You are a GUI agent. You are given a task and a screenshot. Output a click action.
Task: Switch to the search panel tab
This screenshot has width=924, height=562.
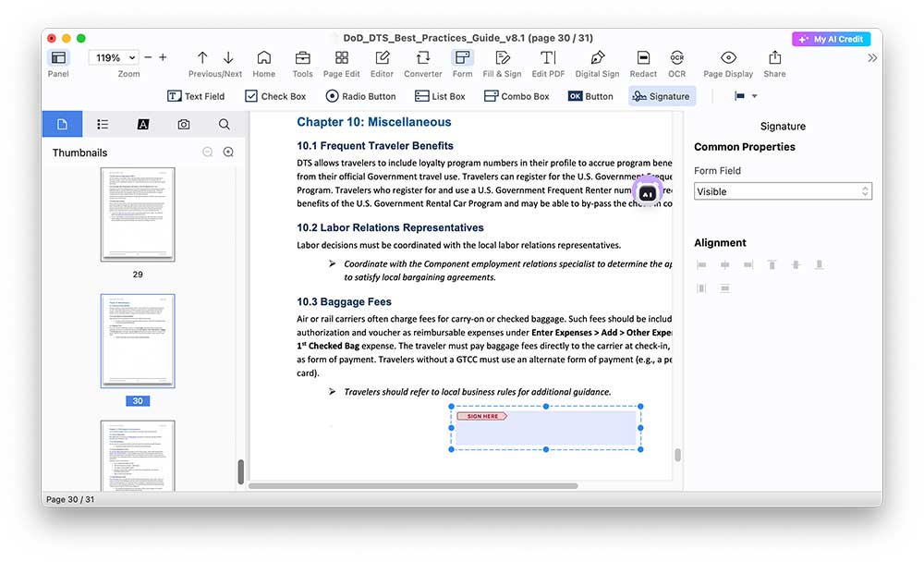224,124
